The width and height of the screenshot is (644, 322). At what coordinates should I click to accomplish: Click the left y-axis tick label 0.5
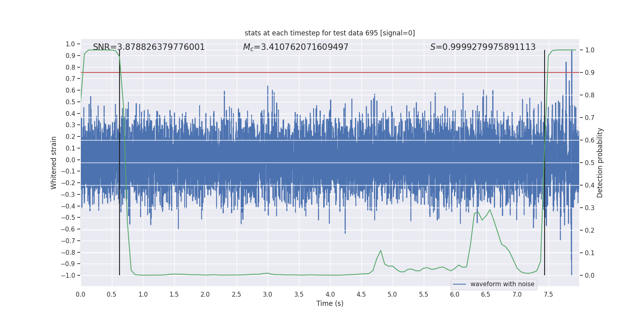click(70, 102)
